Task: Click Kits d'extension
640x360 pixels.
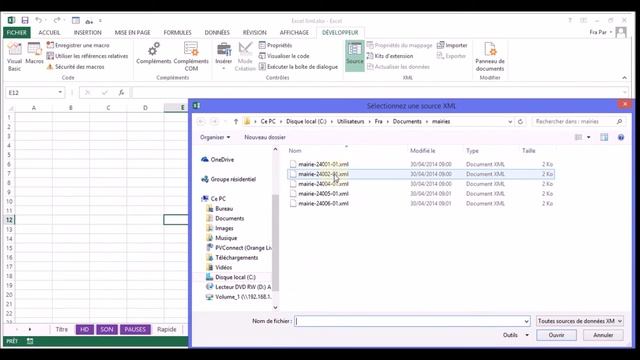Action: pyautogui.click(x=390, y=56)
